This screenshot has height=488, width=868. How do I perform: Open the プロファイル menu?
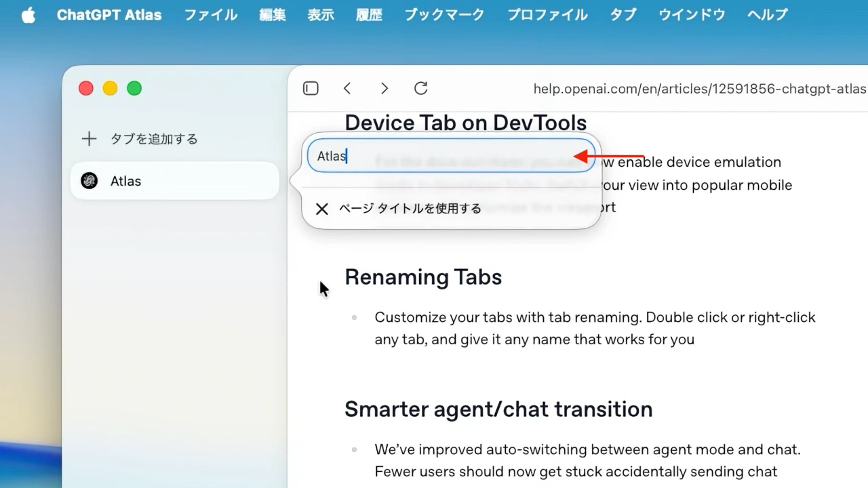(547, 15)
